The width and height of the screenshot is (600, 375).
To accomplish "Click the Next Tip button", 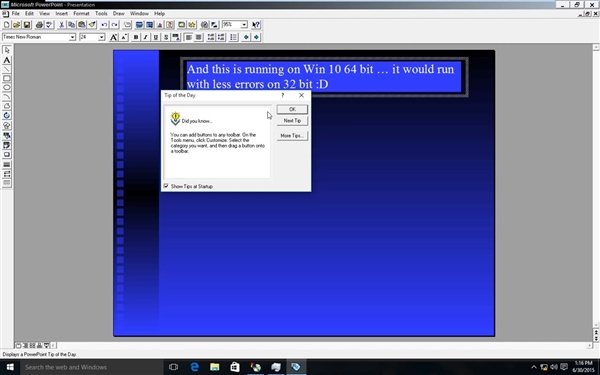I will [x=292, y=121].
